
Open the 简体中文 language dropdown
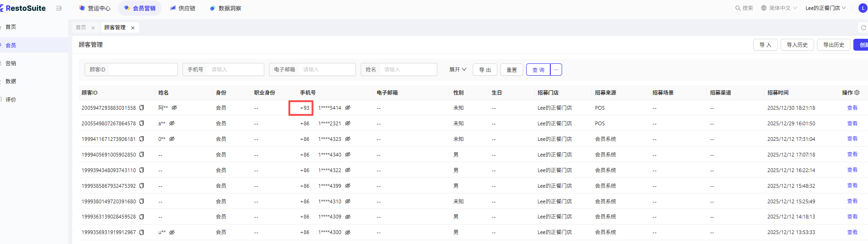[x=779, y=8]
